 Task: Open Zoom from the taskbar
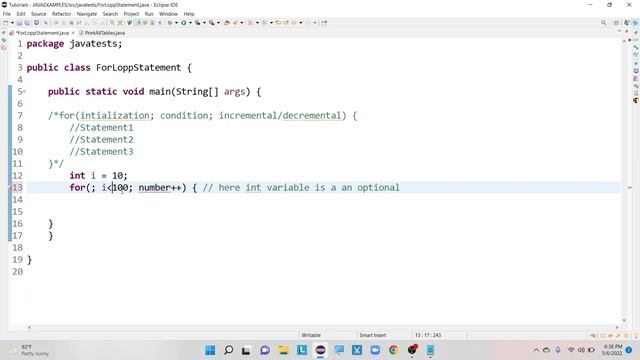pos(375,350)
